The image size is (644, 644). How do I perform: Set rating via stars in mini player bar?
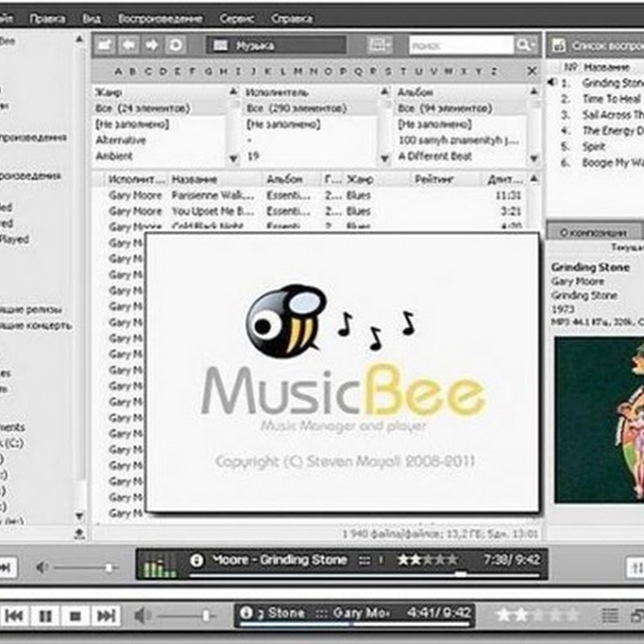pos(537,615)
